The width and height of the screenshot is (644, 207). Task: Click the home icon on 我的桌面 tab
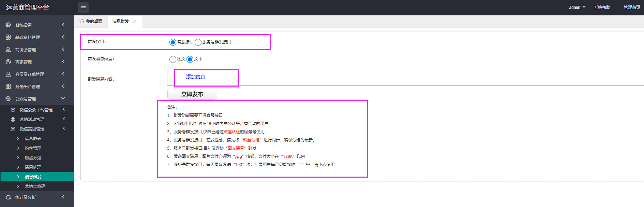click(x=82, y=21)
